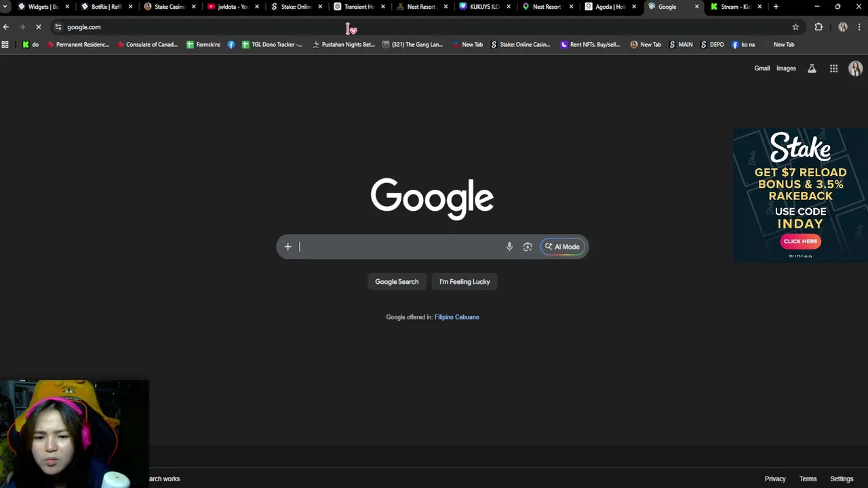Open the Farmskins bookmark
The image size is (868, 488).
point(203,45)
